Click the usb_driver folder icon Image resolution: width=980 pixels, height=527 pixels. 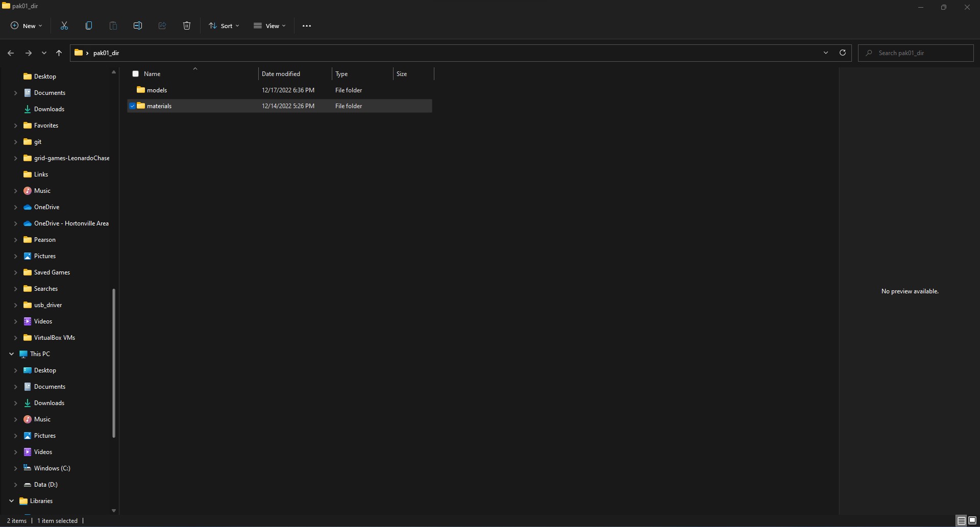click(28, 305)
